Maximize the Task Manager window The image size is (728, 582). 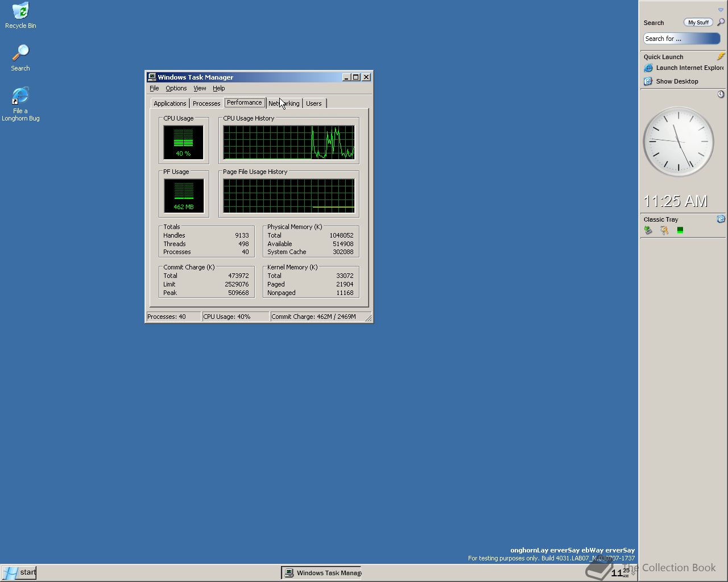356,77
